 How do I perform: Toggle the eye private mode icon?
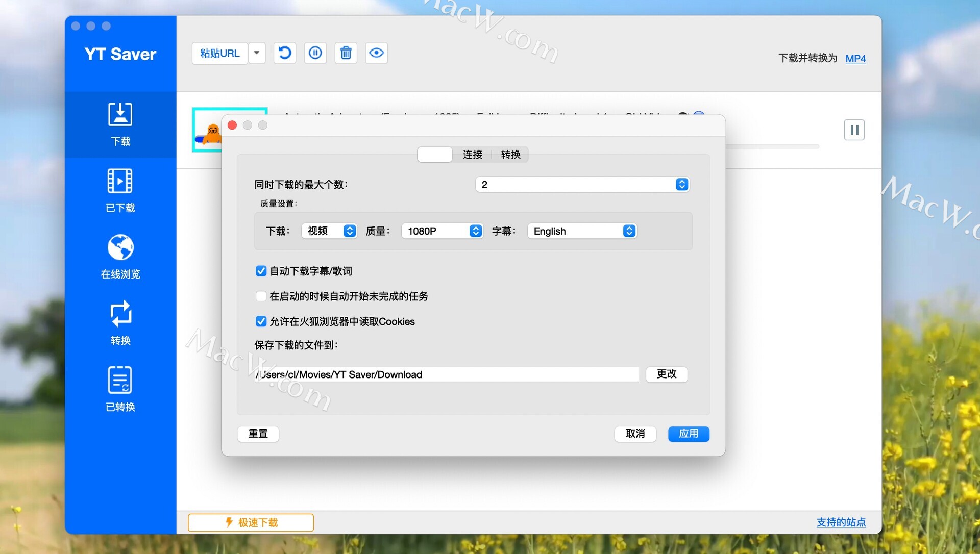click(377, 53)
